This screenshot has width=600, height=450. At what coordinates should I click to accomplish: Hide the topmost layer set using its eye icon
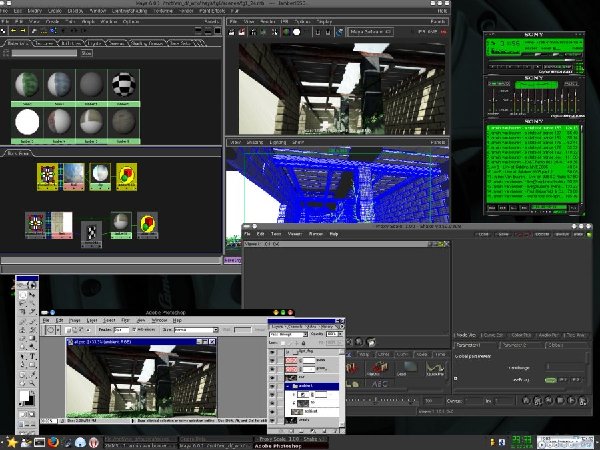(x=272, y=352)
